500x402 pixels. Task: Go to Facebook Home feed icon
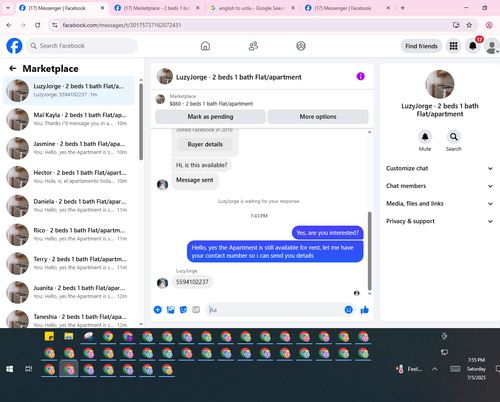[205, 46]
